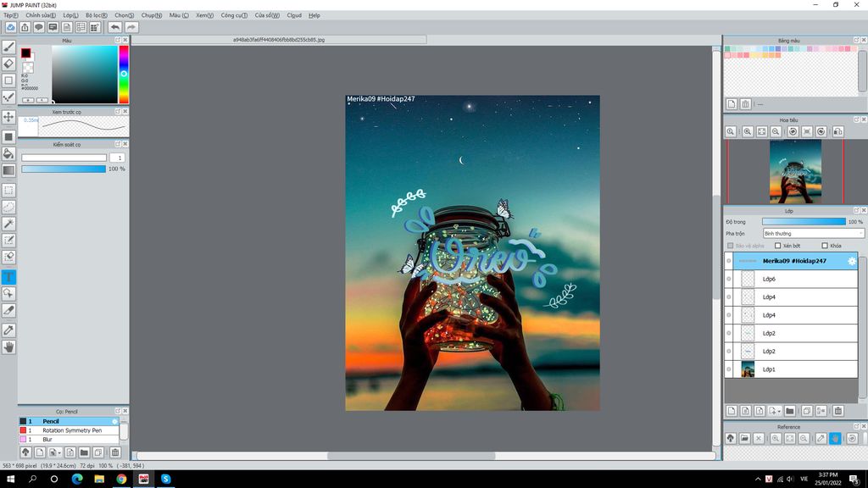Open the Pha trộn blend mode dropdown
The image size is (868, 488).
click(813, 234)
